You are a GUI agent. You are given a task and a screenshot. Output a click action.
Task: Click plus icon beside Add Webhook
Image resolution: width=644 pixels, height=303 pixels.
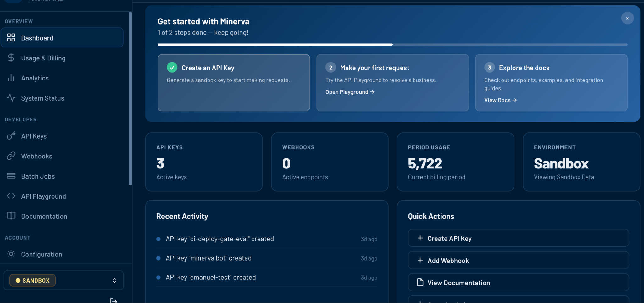pos(420,260)
